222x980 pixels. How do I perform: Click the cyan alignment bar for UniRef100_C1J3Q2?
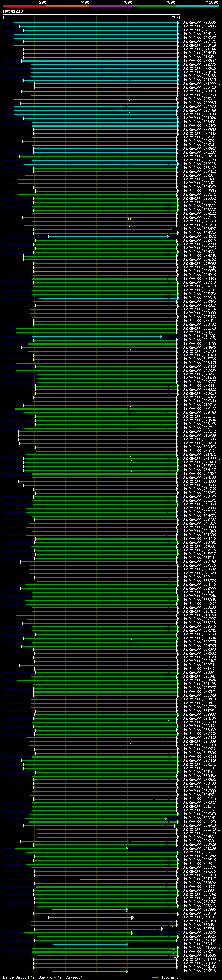coord(97,336)
